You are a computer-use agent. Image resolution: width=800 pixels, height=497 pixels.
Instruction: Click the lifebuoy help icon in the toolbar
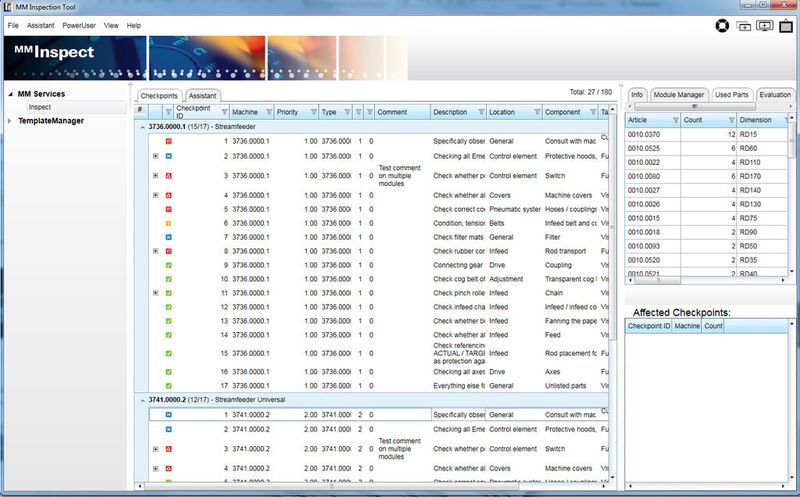click(722, 26)
